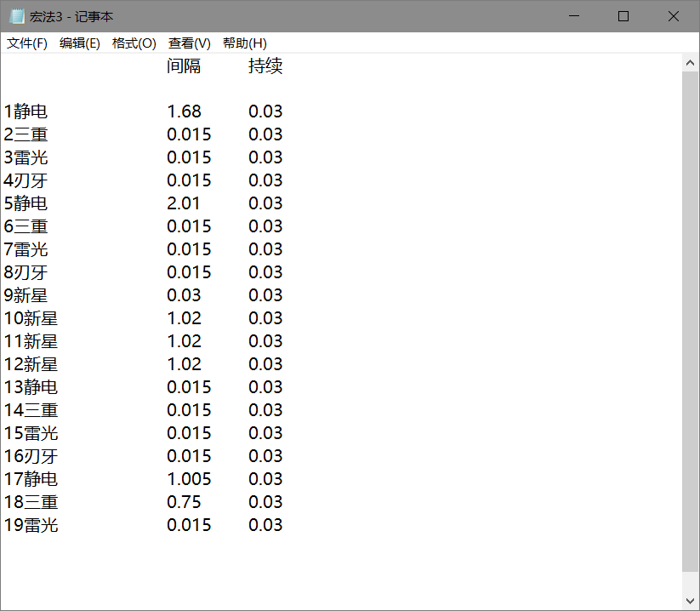
Task: Maximize the Notepad window
Action: (x=623, y=16)
